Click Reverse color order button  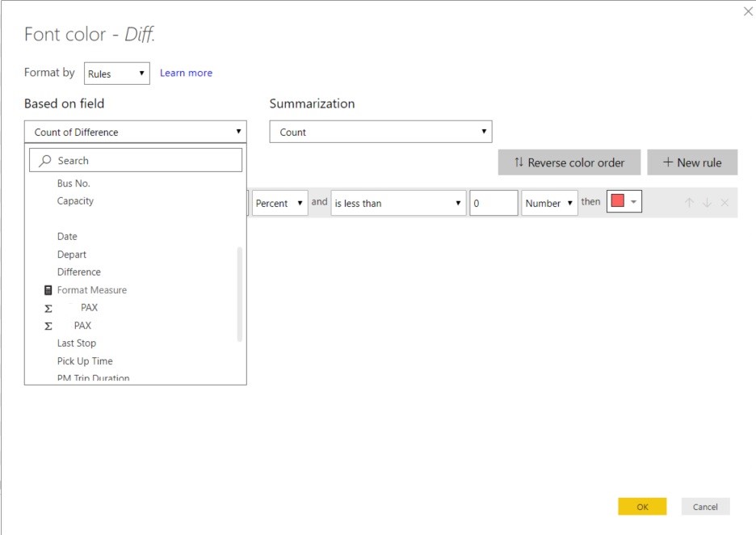pyautogui.click(x=569, y=162)
